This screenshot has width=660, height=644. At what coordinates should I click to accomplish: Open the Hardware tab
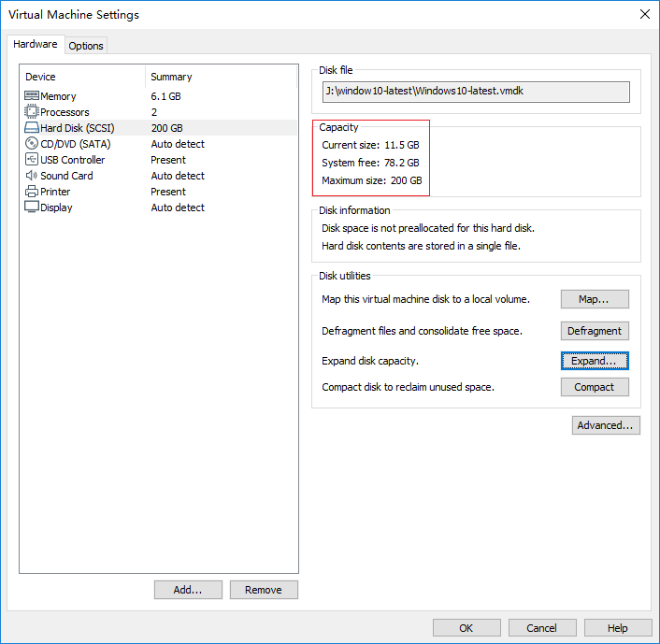coord(36,45)
